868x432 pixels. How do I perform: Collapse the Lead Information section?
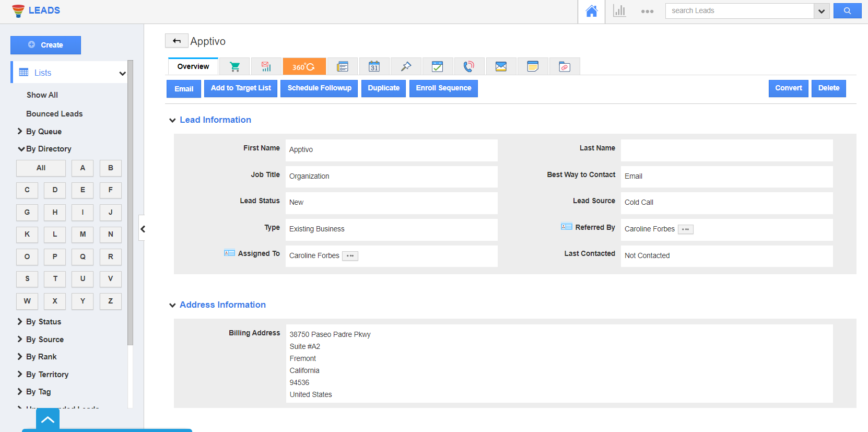pyautogui.click(x=172, y=121)
